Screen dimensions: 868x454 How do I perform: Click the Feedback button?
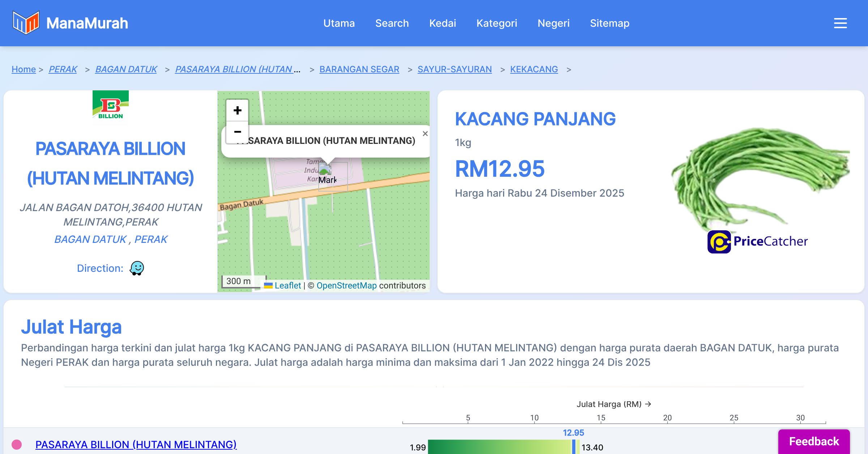[814, 441]
